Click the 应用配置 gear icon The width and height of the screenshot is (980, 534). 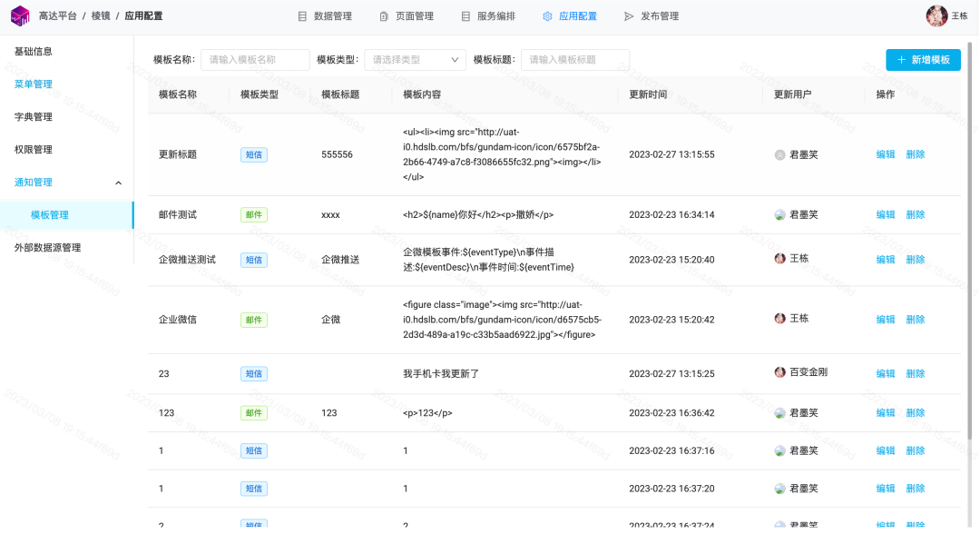(547, 16)
